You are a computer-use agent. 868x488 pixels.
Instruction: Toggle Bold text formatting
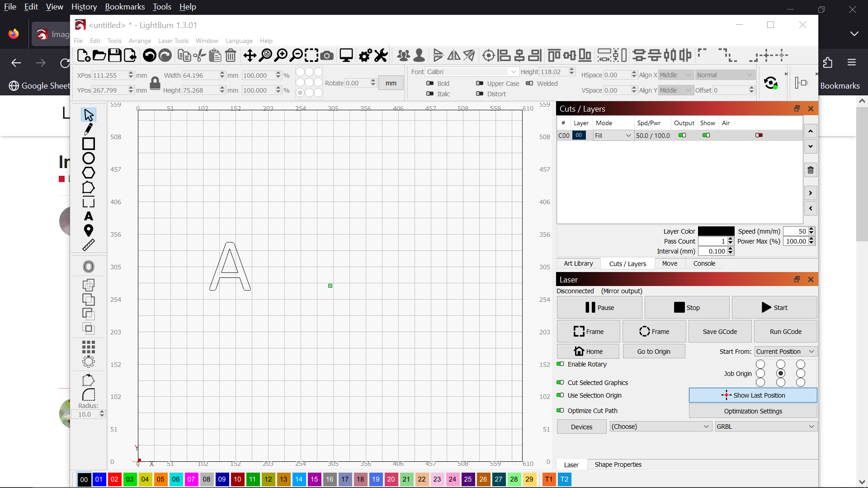[x=430, y=84]
